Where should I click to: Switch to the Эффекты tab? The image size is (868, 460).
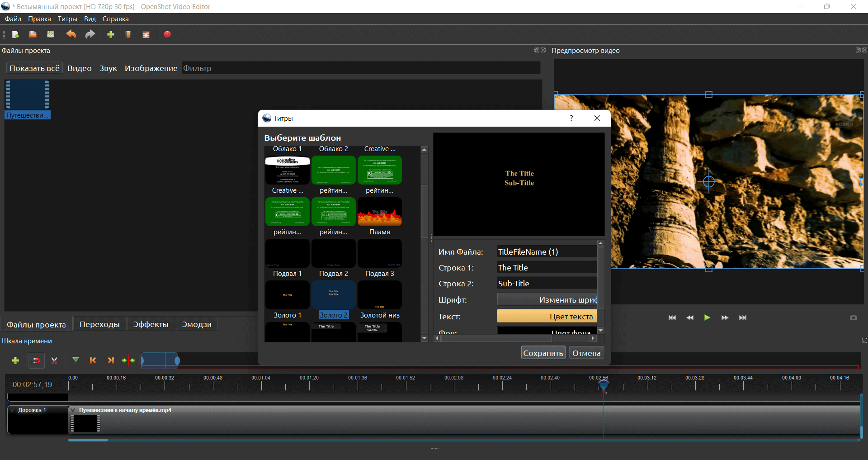151,324
